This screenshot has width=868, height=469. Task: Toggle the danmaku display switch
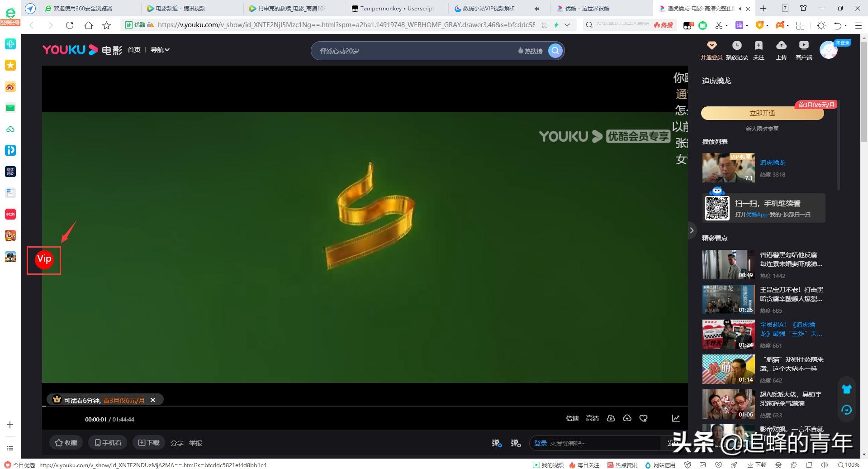(497, 443)
